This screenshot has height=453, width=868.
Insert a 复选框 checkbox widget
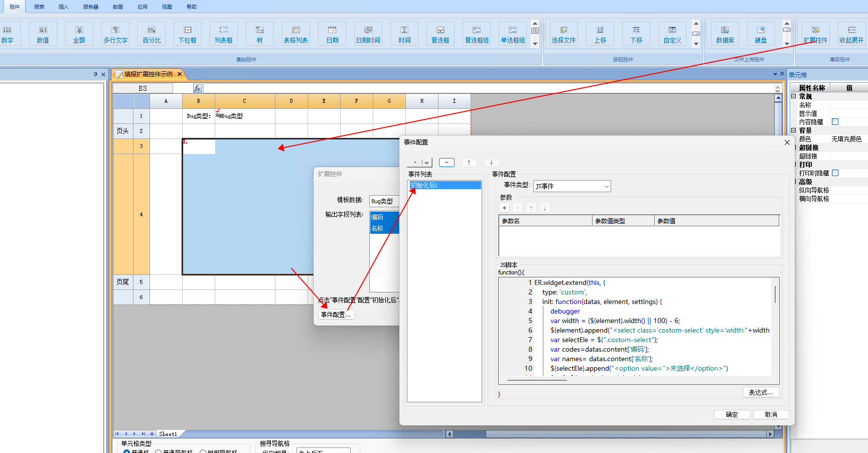coord(441,34)
